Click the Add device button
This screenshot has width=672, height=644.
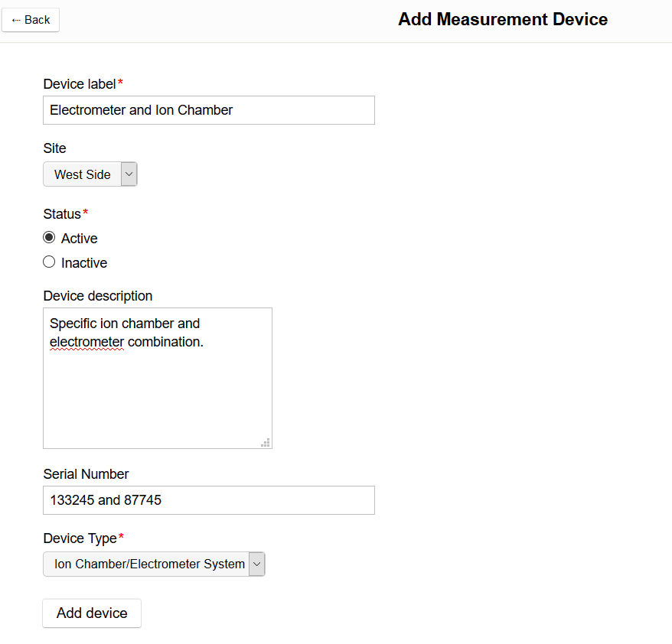(92, 613)
